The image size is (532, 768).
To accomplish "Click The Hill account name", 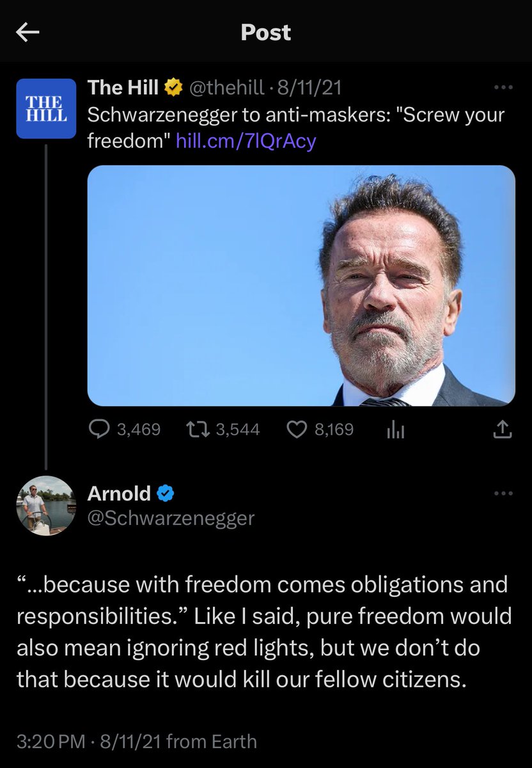I will click(x=123, y=88).
